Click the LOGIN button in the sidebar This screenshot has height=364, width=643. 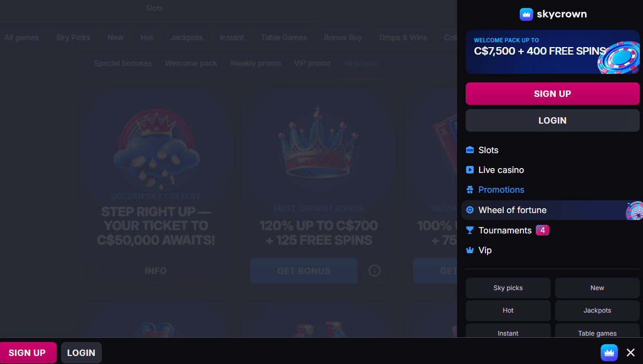pyautogui.click(x=552, y=120)
